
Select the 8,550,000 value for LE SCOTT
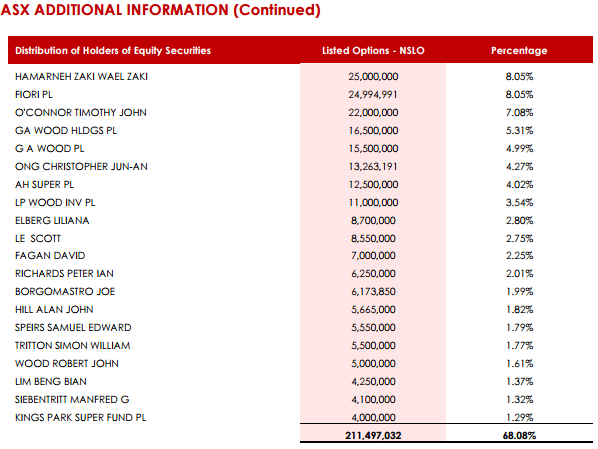click(x=373, y=238)
